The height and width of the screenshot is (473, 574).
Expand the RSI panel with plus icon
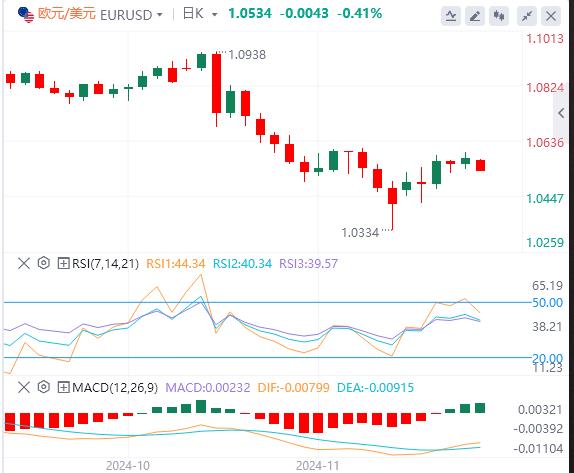(x=63, y=263)
